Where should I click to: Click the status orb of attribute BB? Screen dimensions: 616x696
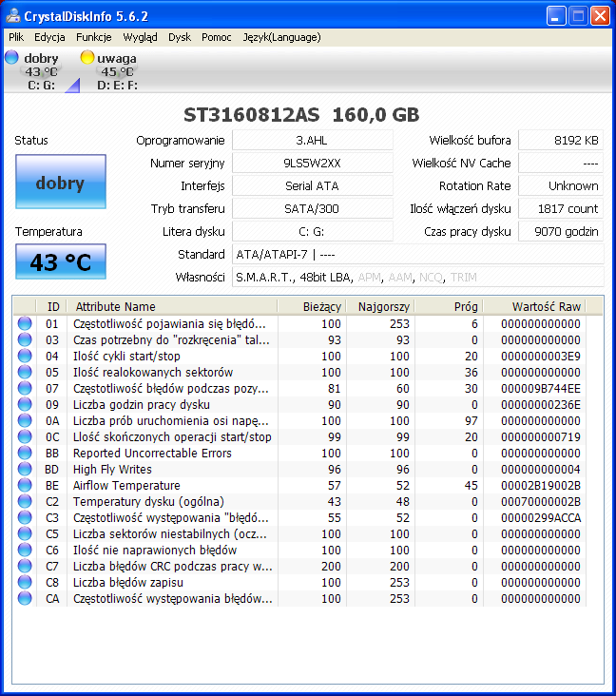pyautogui.click(x=25, y=453)
